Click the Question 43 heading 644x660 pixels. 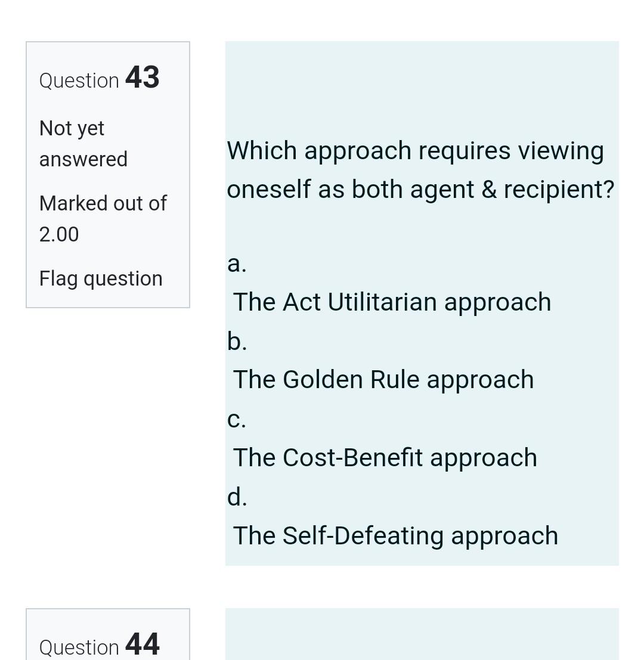100,78
